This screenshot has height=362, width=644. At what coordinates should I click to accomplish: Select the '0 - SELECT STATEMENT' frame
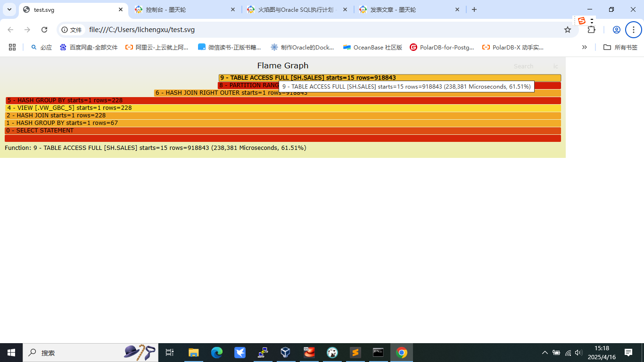click(x=283, y=131)
